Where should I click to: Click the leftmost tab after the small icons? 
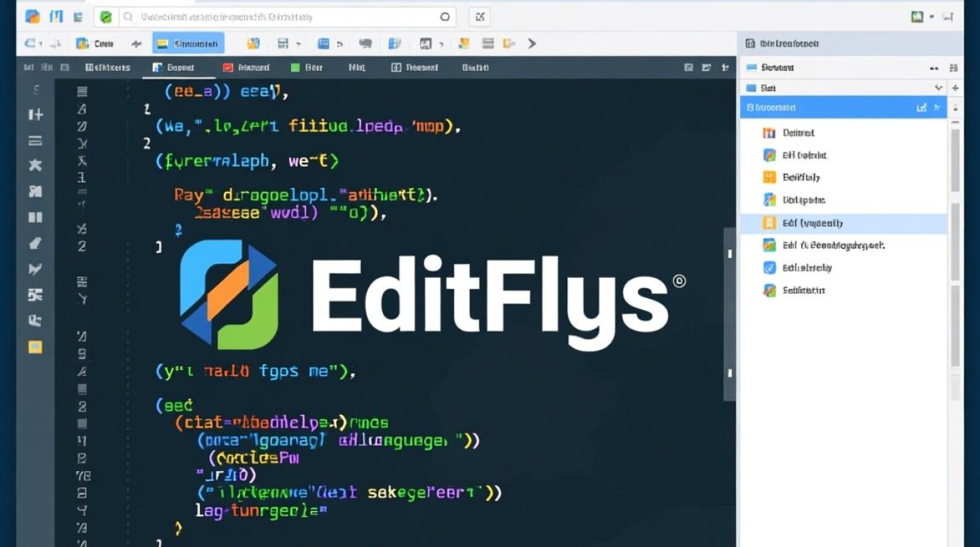pos(107,67)
